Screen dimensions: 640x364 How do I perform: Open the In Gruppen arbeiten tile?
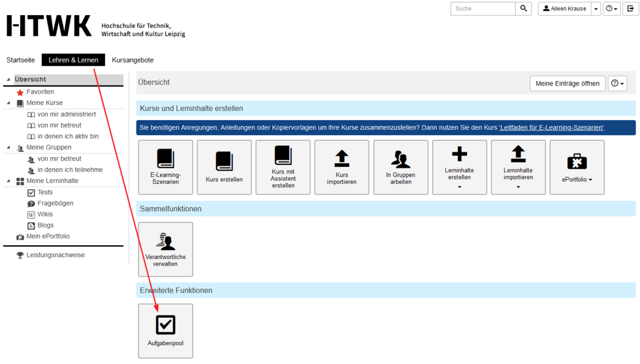tap(400, 167)
